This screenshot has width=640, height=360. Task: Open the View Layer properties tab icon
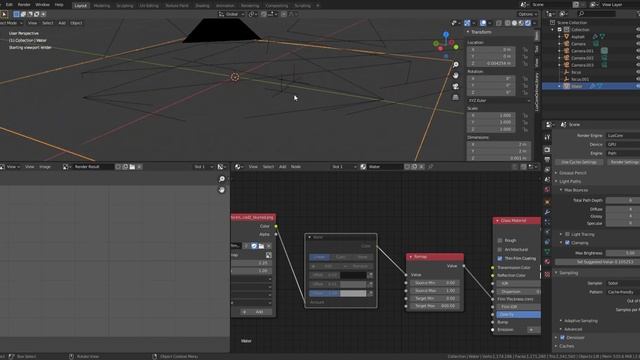pos(547,170)
